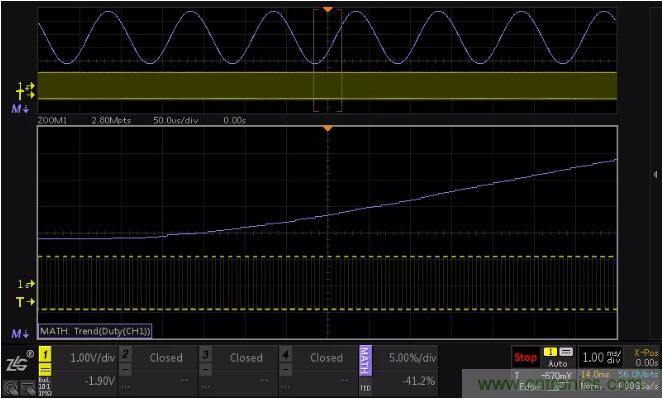
Task: Select the purple MATH channel badge
Action: click(365, 360)
